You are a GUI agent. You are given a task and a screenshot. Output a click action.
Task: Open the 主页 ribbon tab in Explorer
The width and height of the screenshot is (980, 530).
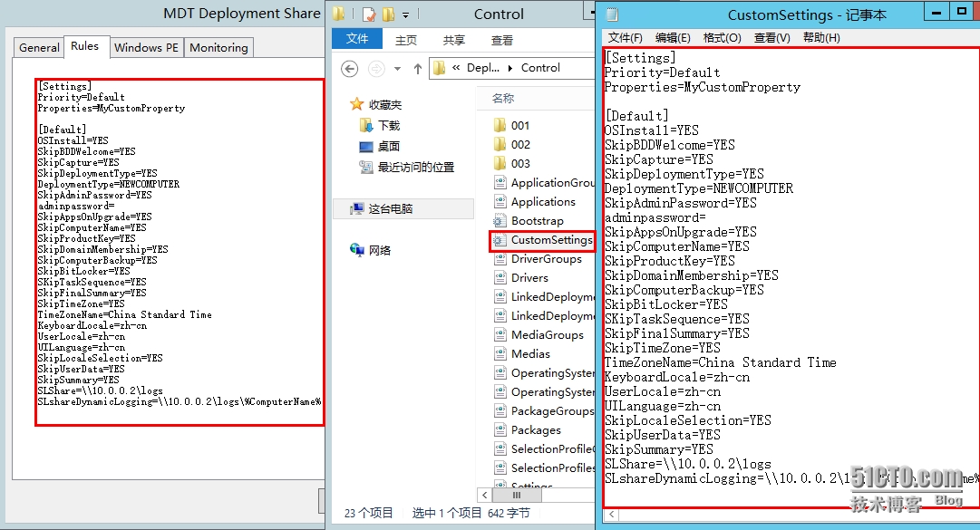[x=405, y=40]
